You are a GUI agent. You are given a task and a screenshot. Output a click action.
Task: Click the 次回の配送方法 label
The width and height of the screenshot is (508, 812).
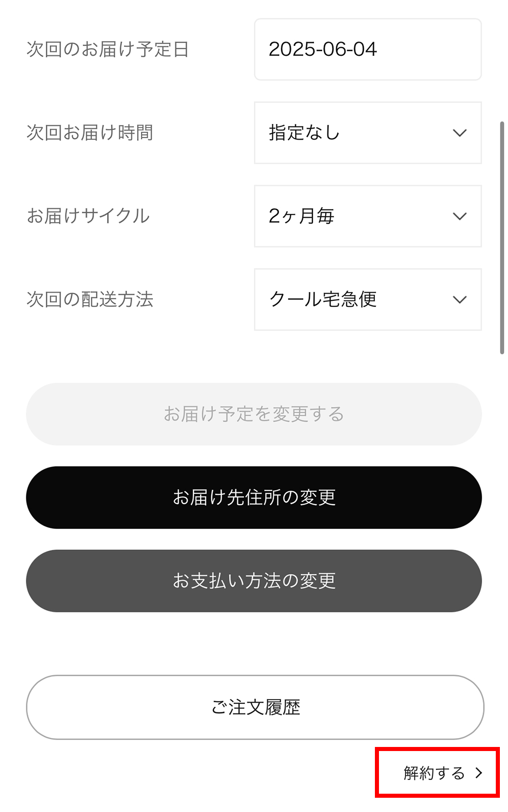(x=90, y=300)
